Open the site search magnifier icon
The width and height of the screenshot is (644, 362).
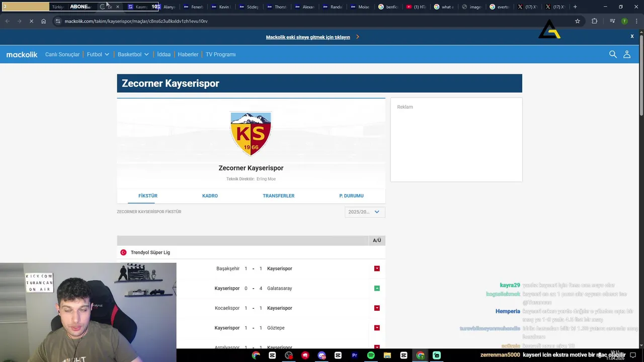[x=613, y=54]
